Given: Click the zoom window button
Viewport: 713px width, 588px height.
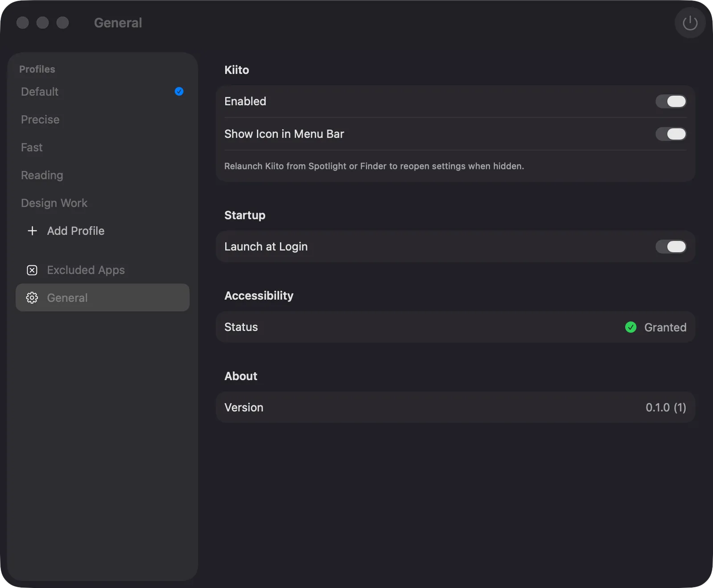Looking at the screenshot, I should 63,23.
